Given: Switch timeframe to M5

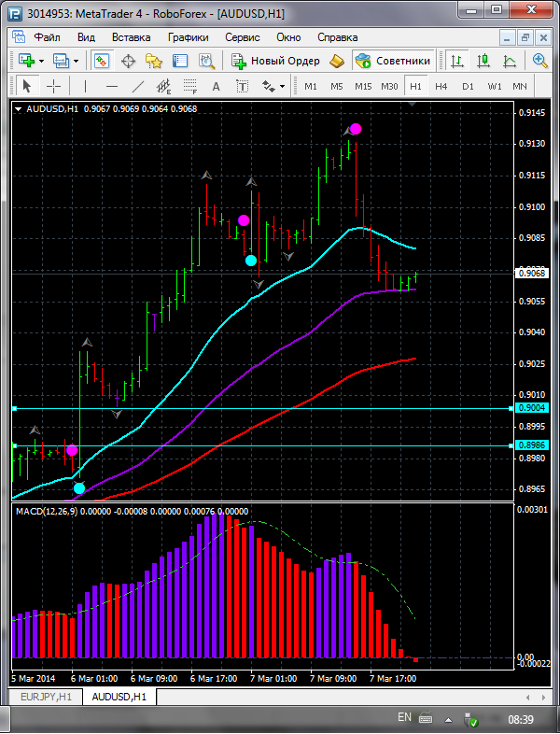Looking at the screenshot, I should coord(336,87).
